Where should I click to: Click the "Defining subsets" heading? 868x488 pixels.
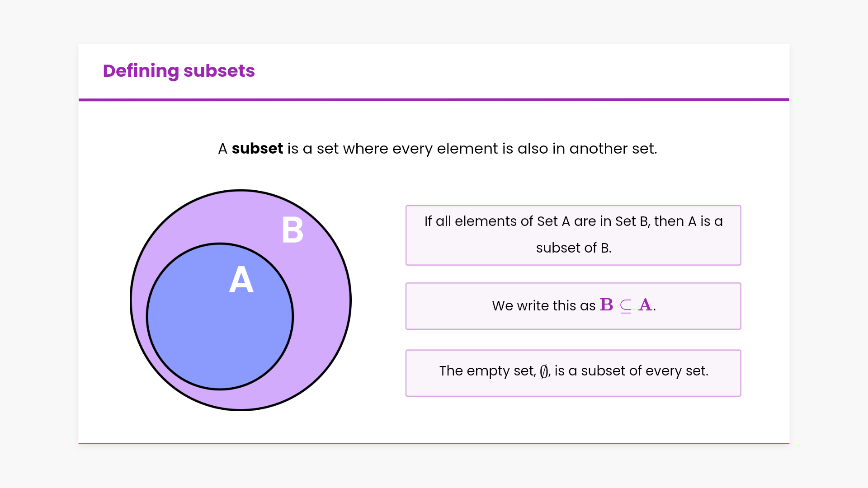[x=179, y=71]
